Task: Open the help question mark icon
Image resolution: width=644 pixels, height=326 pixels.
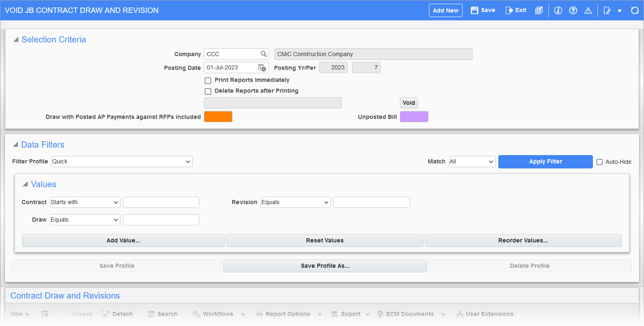Action: pyautogui.click(x=573, y=10)
